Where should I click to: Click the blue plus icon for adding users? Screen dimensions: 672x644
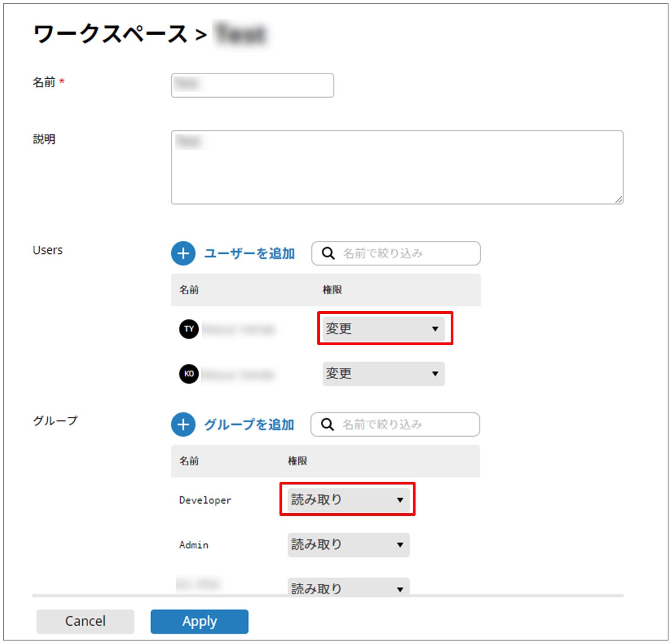(183, 253)
